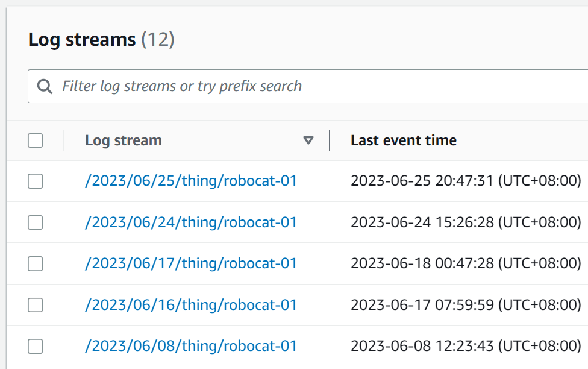Screen dimensions: 588x369
Task: View the /2023/06/08/thing/robocat-01 log stream
Action: [191, 346]
